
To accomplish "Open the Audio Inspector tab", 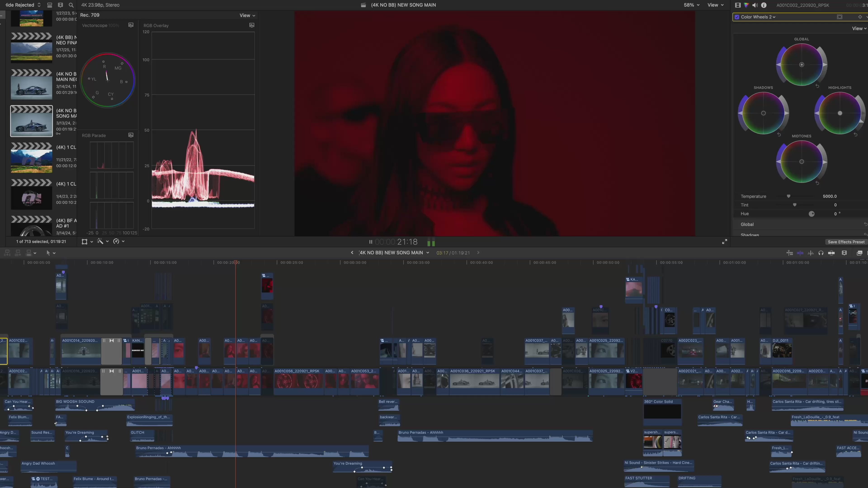I will (x=755, y=5).
